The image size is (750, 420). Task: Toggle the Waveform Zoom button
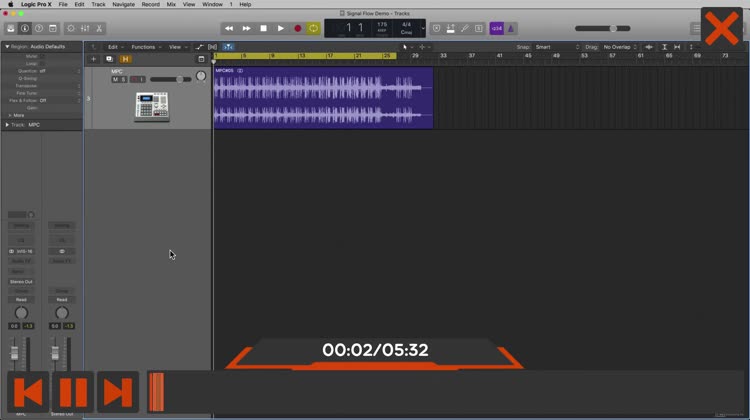(649, 47)
